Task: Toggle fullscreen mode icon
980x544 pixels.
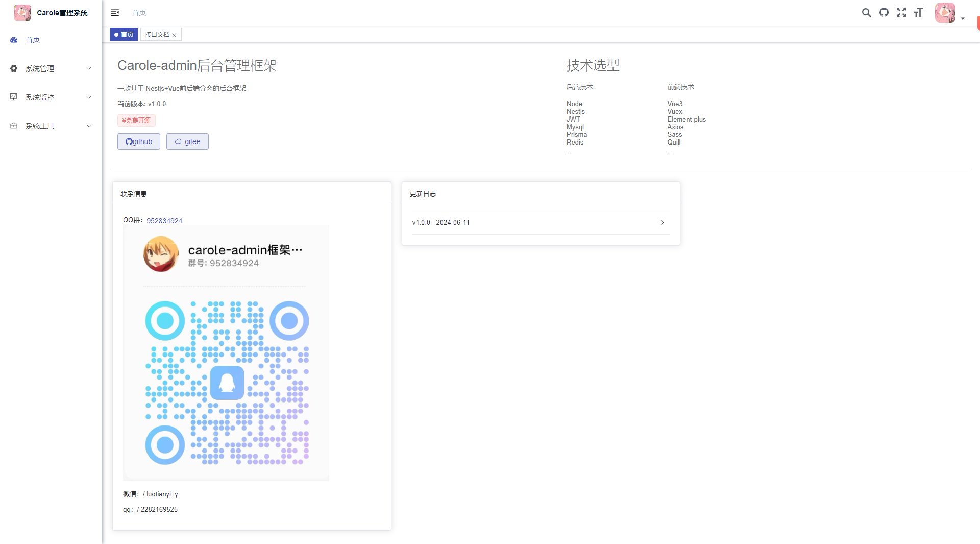Action: (x=901, y=13)
